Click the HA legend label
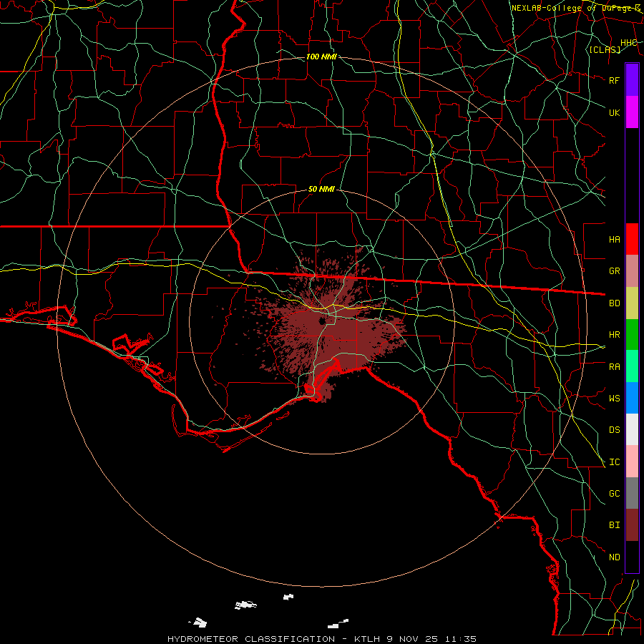The image size is (644, 644). point(614,240)
